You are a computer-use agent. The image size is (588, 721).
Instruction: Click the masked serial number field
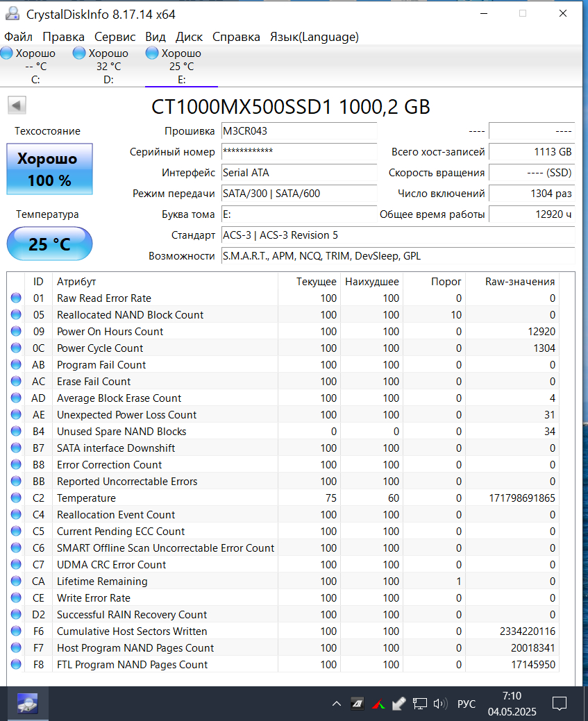pyautogui.click(x=299, y=152)
